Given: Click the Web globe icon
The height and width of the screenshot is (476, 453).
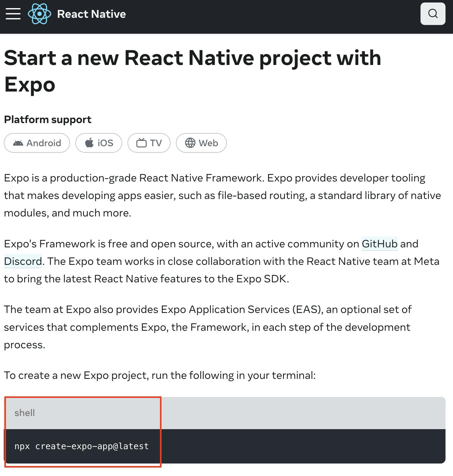Looking at the screenshot, I should [x=190, y=143].
